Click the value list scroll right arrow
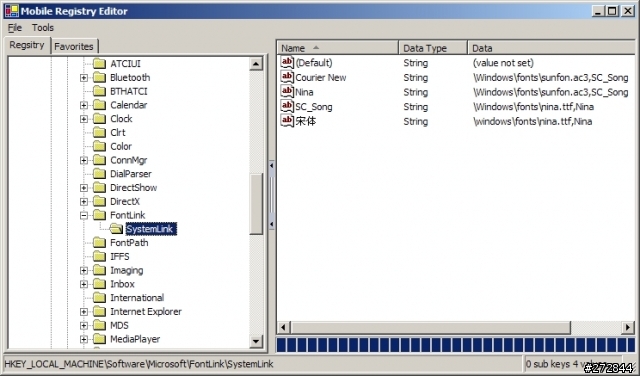 629,327
